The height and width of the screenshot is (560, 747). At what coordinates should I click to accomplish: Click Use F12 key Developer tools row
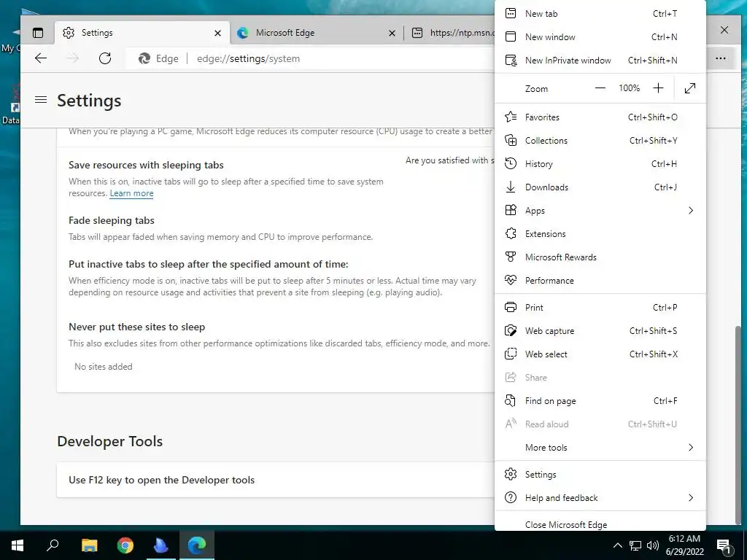(275, 480)
